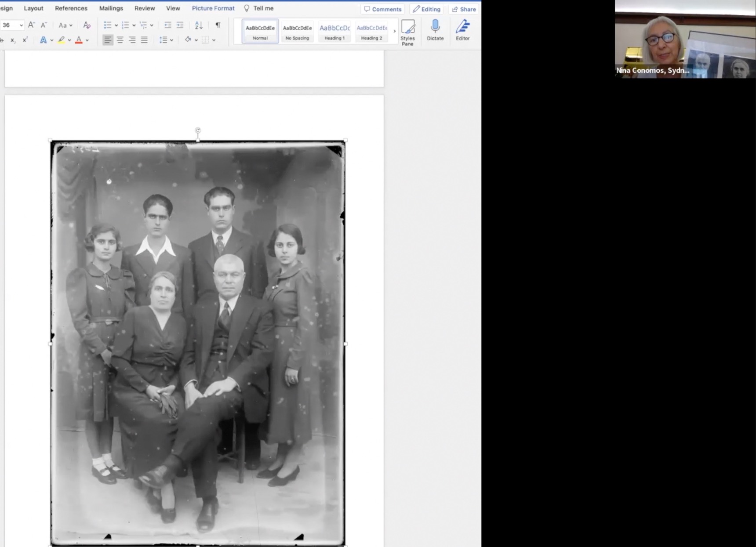Screen dimensions: 756x547
Task: Toggle center text alignment
Action: click(120, 40)
